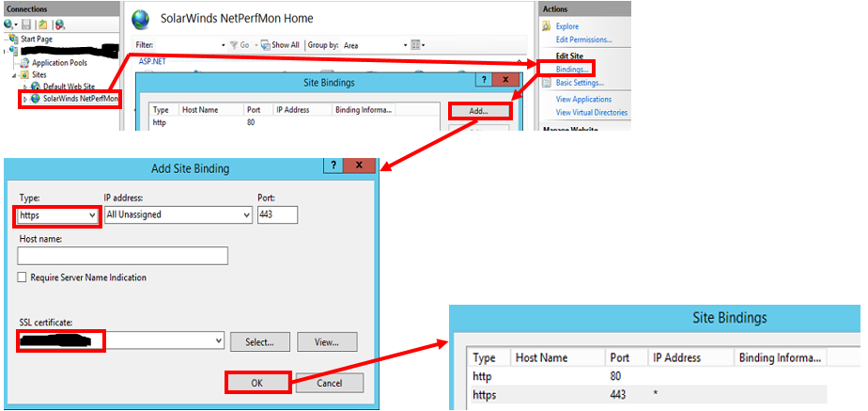
Task: Open Basic Settings link
Action: click(x=580, y=83)
